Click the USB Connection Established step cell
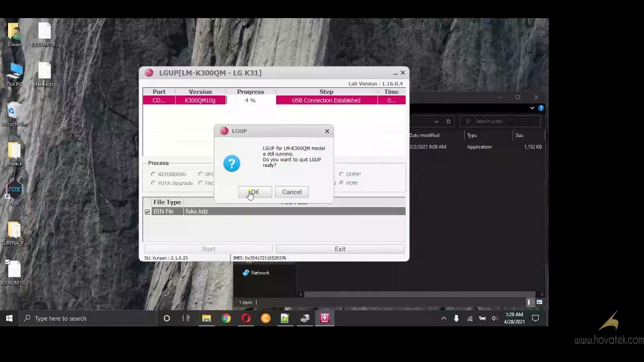Image resolution: width=644 pixels, height=362 pixels. point(326,101)
